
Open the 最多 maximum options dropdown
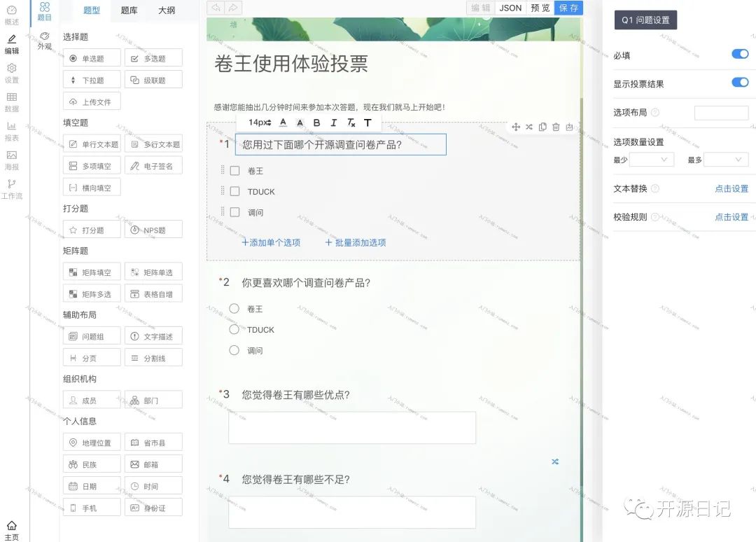coord(726,160)
